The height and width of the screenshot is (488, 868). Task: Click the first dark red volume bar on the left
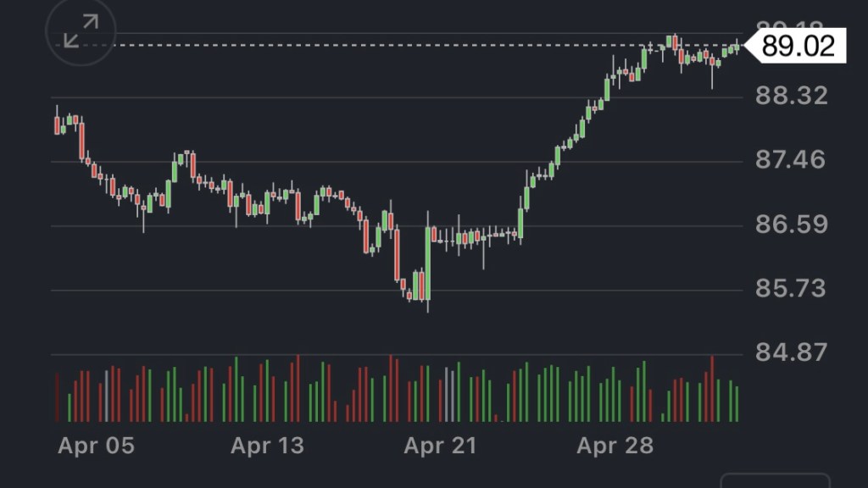tap(57, 396)
